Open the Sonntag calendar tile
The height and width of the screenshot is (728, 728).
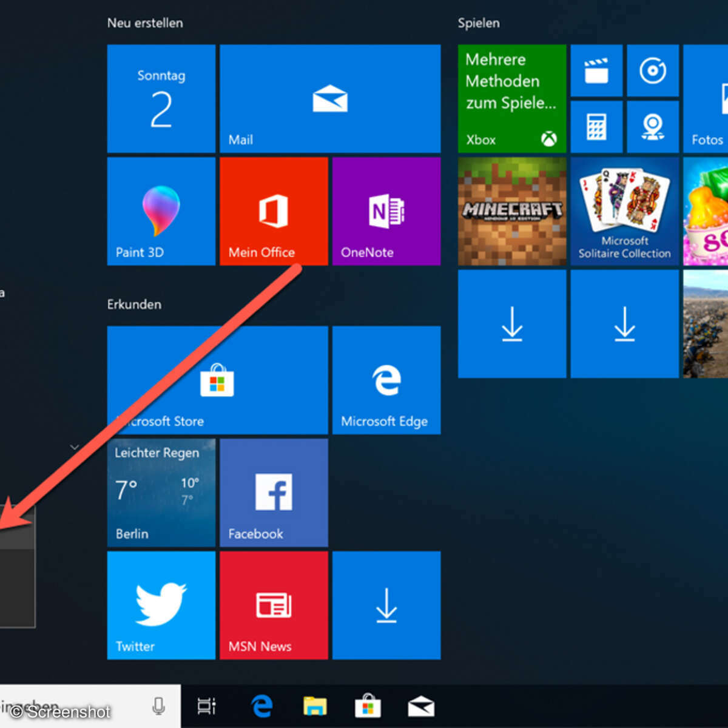161,99
